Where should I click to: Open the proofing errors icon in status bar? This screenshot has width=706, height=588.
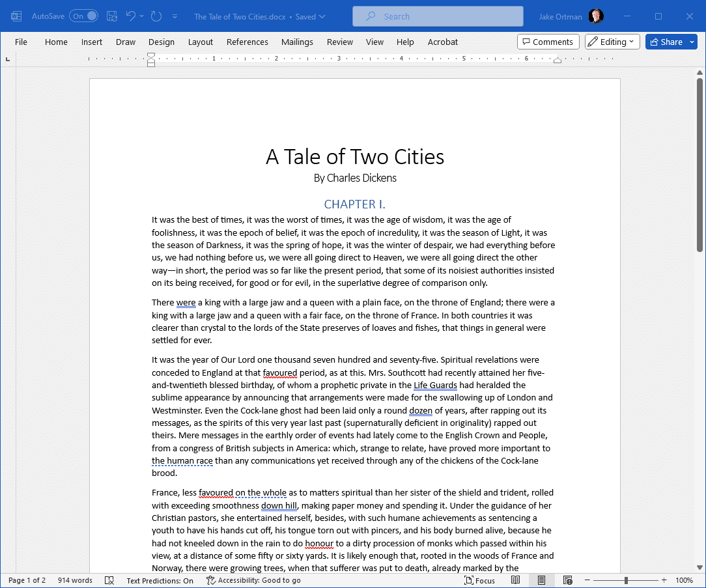coord(109,580)
